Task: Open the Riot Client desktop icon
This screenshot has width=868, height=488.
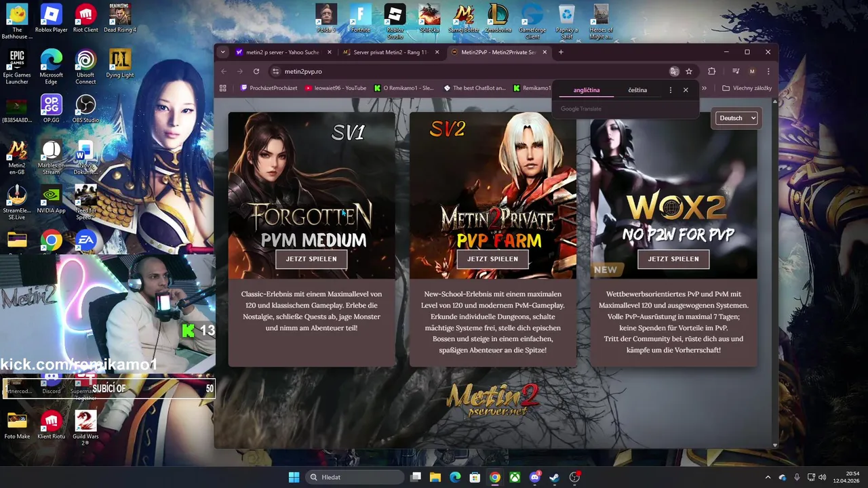Action: [x=85, y=18]
